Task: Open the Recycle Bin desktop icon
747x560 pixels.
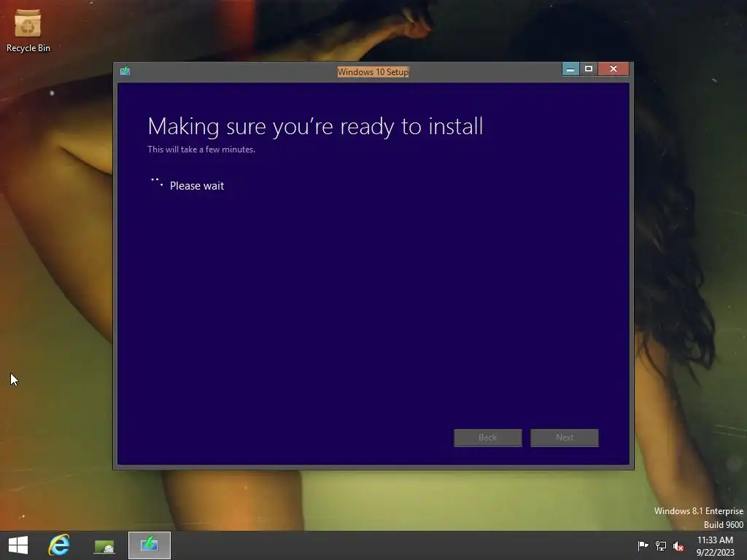Action: coord(28,31)
